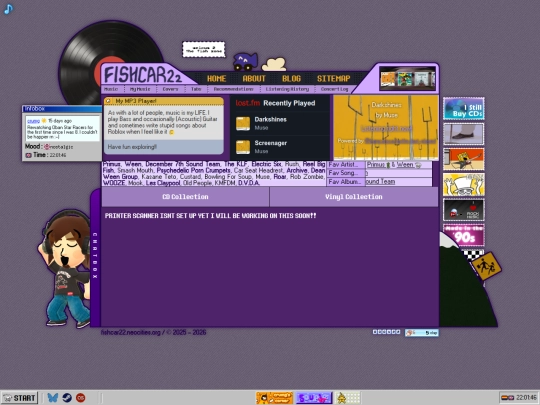
Task: Open the Tabs sub-navigation link
Action: click(196, 89)
